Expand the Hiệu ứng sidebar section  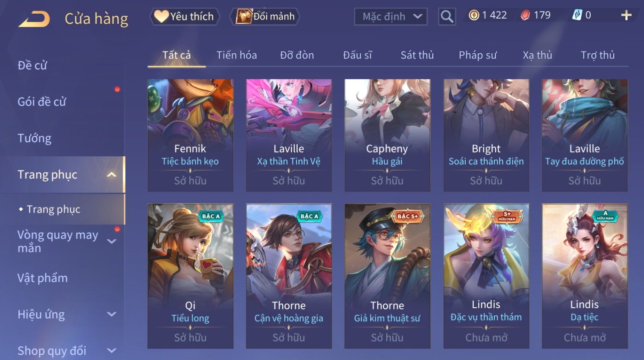point(112,314)
